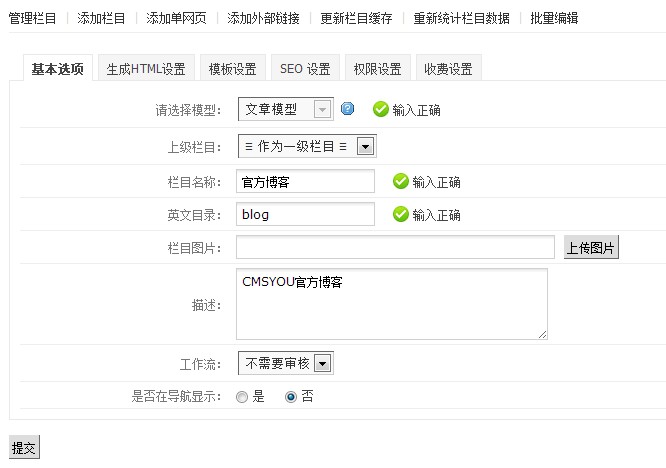Open the 文章模型 model dropdown
Viewport: 666px width, 468px height.
pos(285,109)
